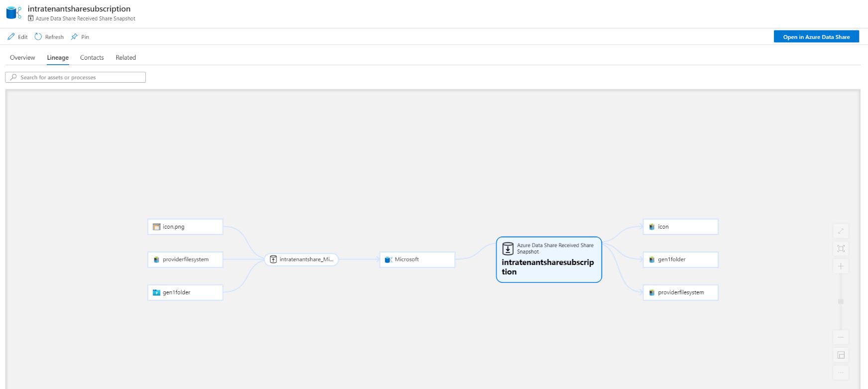Refresh the asset page

49,37
